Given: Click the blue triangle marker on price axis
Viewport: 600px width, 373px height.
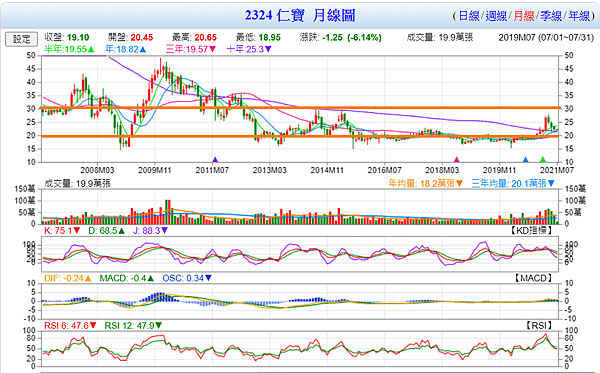Looking at the screenshot, I should [525, 160].
